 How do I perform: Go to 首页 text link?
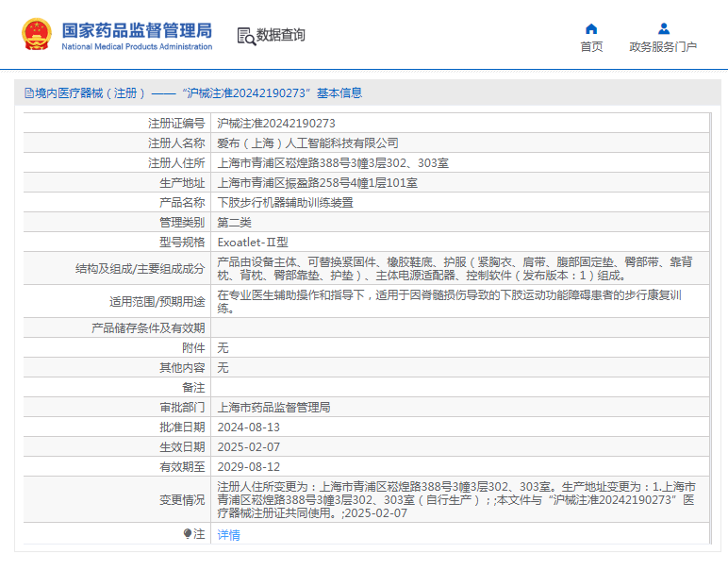tap(591, 47)
